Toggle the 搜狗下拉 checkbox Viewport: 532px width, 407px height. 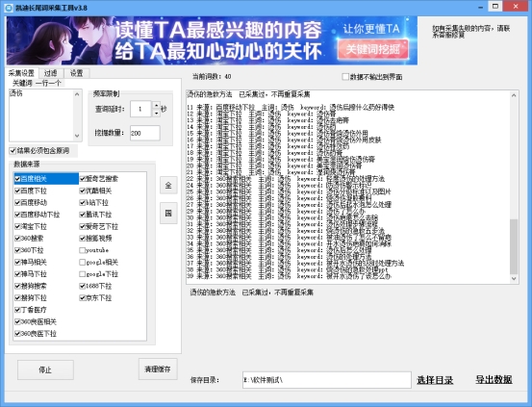click(17, 297)
